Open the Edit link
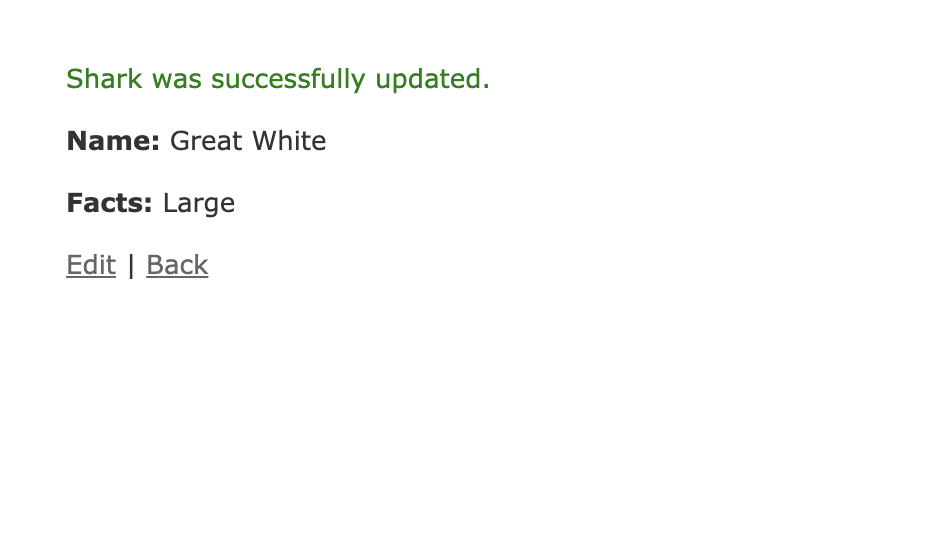Viewport: 928px width, 534px height. click(x=91, y=265)
